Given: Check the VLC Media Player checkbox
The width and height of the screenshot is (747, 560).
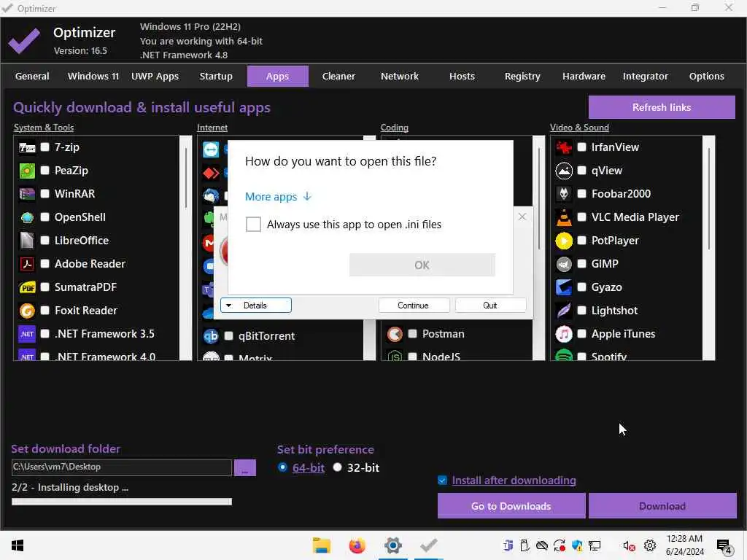Looking at the screenshot, I should coord(581,217).
